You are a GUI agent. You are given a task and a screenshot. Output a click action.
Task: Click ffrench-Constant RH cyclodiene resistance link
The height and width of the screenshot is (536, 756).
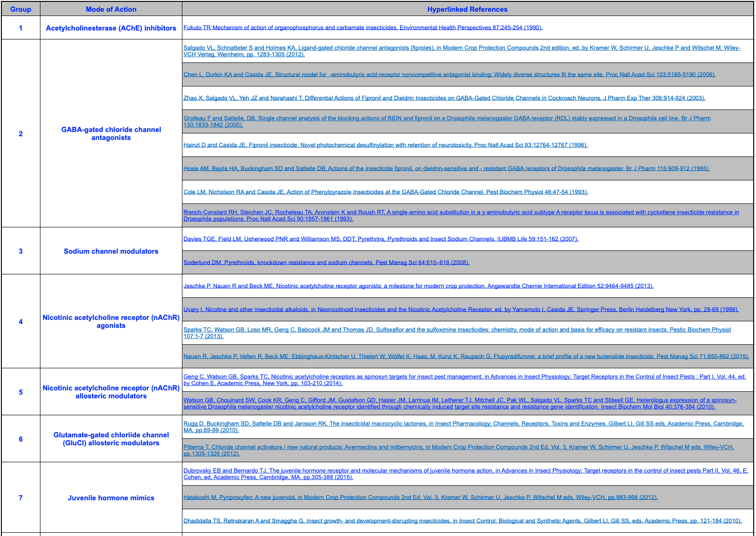(461, 212)
